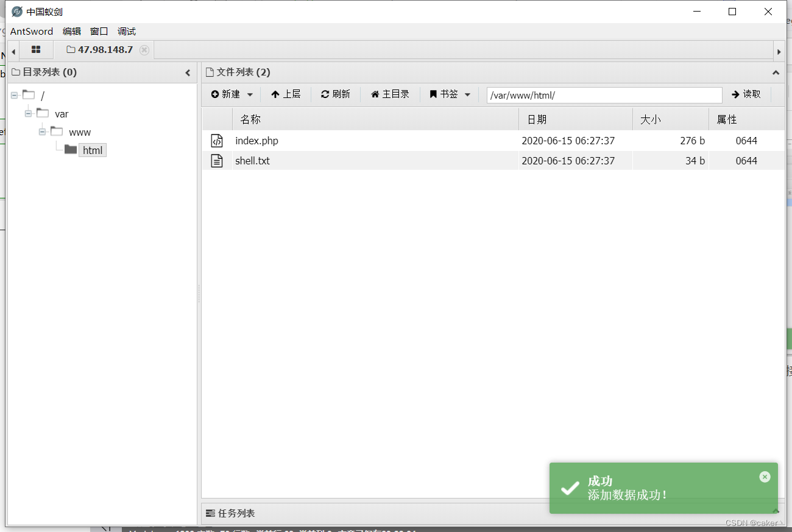Click the date cell of shell.txt
This screenshot has width=792, height=532.
576,161
